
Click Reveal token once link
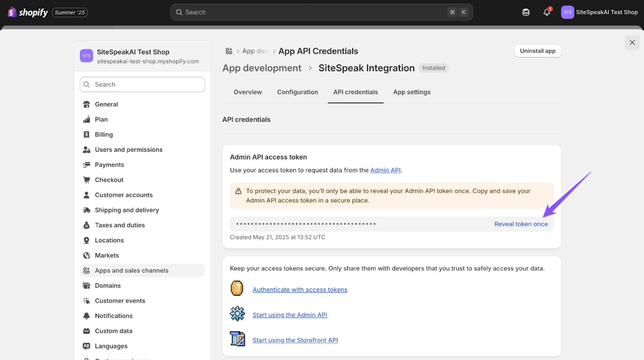521,224
